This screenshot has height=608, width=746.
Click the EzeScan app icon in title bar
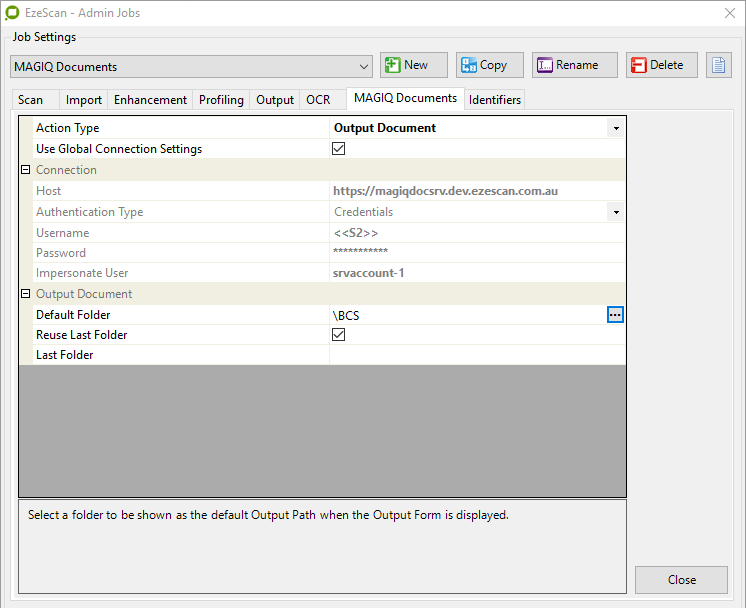coord(12,13)
